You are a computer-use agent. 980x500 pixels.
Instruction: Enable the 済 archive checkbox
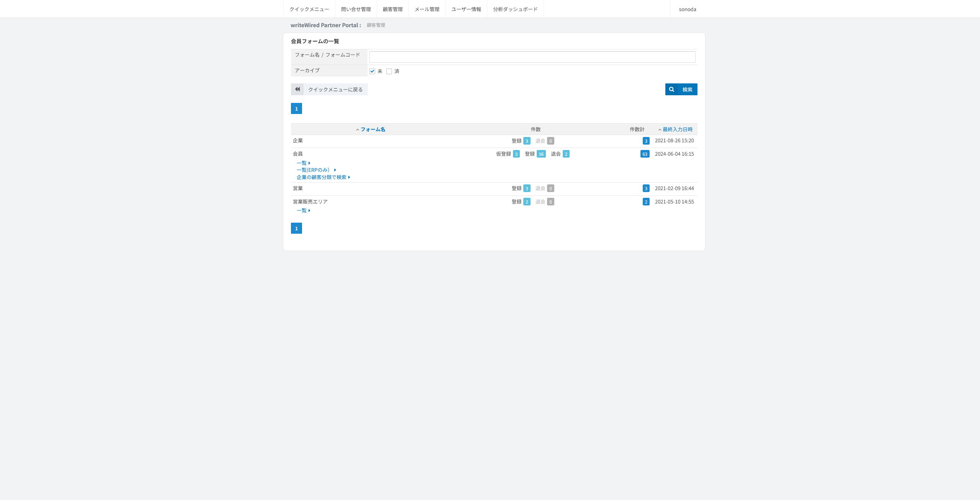(389, 71)
